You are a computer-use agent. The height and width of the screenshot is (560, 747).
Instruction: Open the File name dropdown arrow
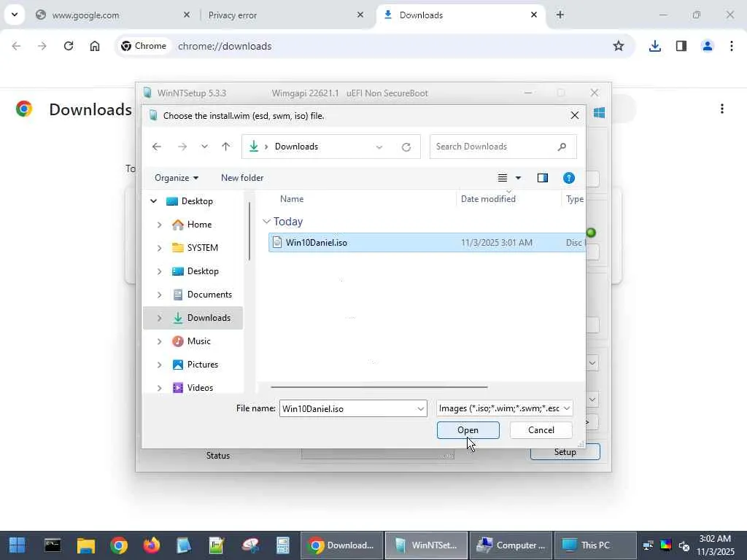421,408
